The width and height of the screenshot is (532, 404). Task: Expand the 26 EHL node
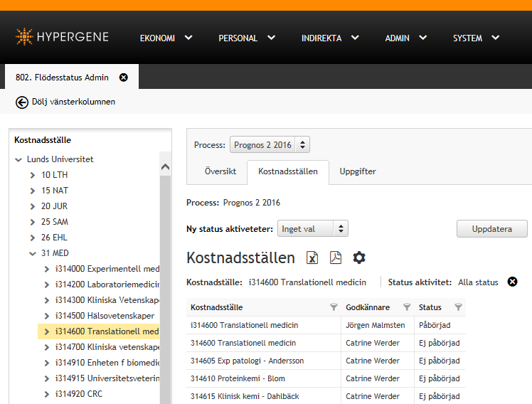click(33, 238)
